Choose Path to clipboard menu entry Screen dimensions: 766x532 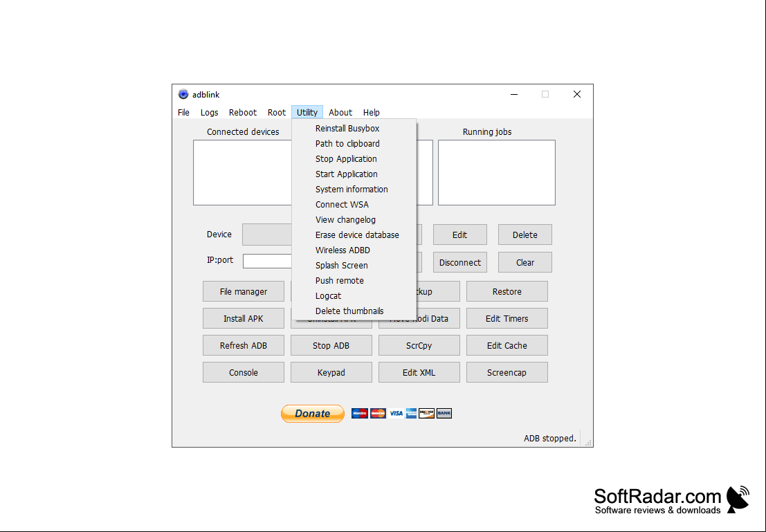pyautogui.click(x=354, y=144)
